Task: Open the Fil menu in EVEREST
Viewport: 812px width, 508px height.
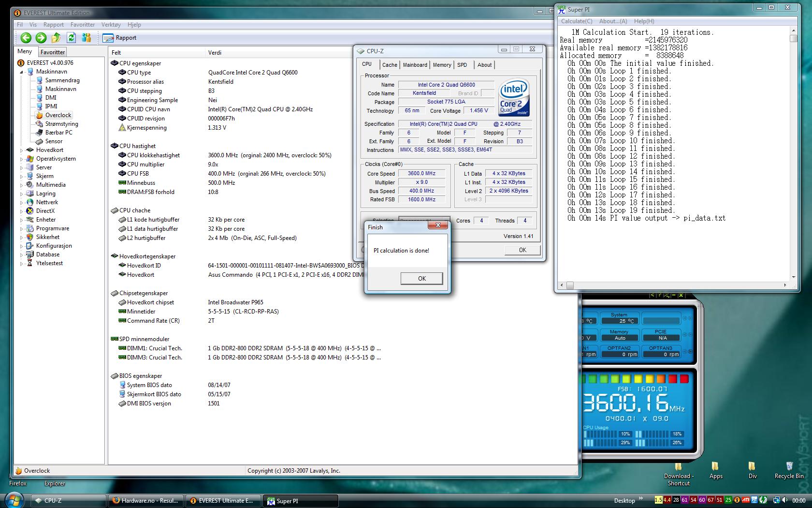Action: [x=20, y=25]
